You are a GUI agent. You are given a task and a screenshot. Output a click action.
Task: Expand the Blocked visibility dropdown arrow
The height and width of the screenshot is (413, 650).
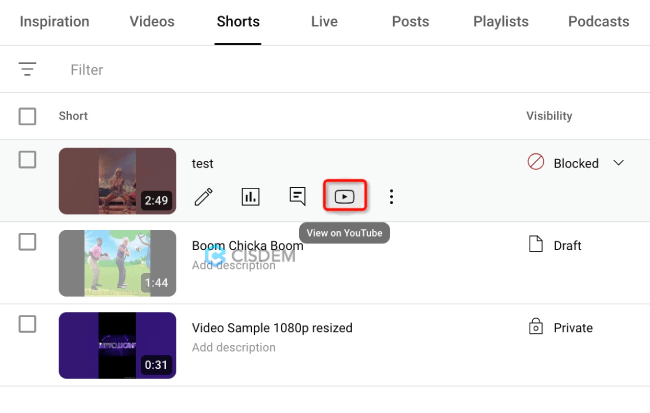[x=618, y=163]
